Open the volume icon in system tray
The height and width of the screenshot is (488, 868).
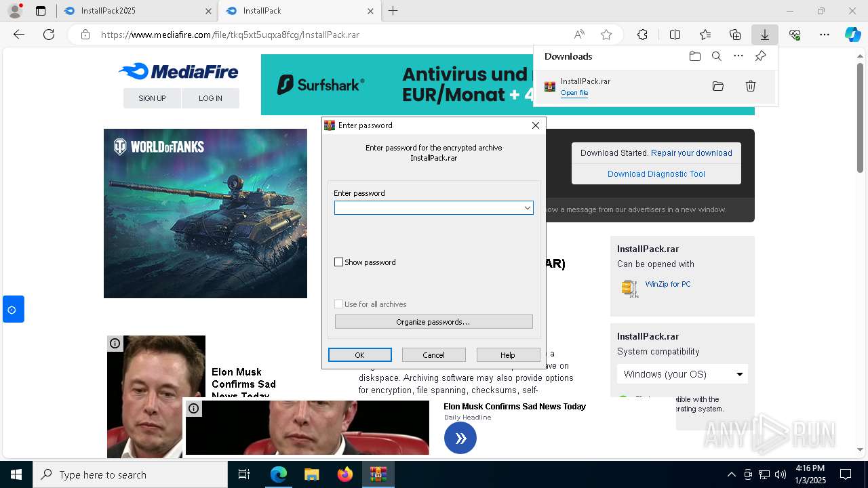point(781,474)
